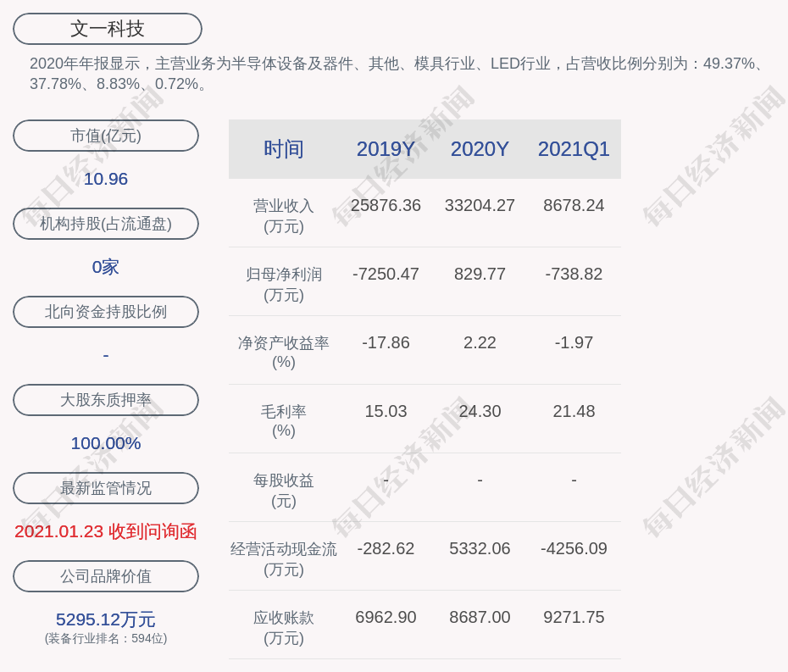The image size is (788, 672).
Task: Click the 2019Y column header
Action: (x=386, y=149)
